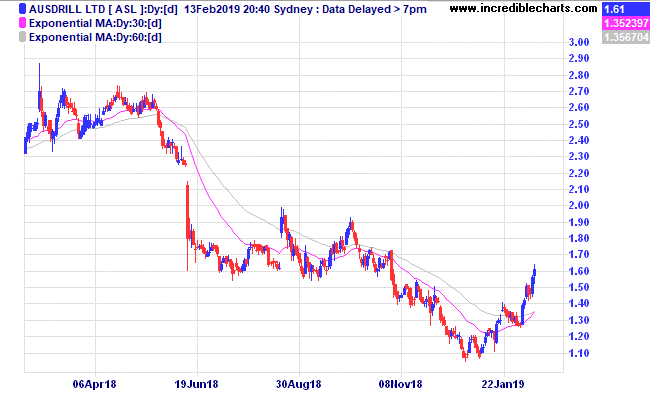Image resolution: width=651 pixels, height=395 pixels.
Task: Click the 2.30 price axis label
Action: point(579,156)
